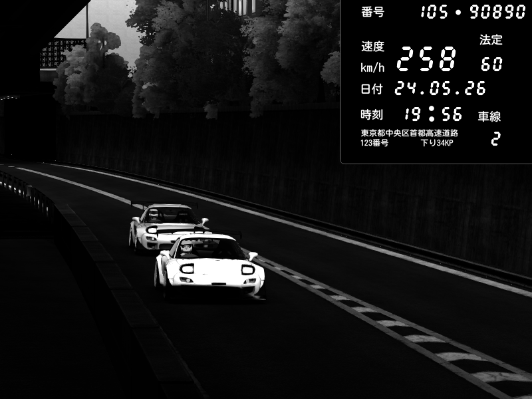The width and height of the screenshot is (532, 399).
Task: Click the km/h unit label
Action: (x=372, y=68)
